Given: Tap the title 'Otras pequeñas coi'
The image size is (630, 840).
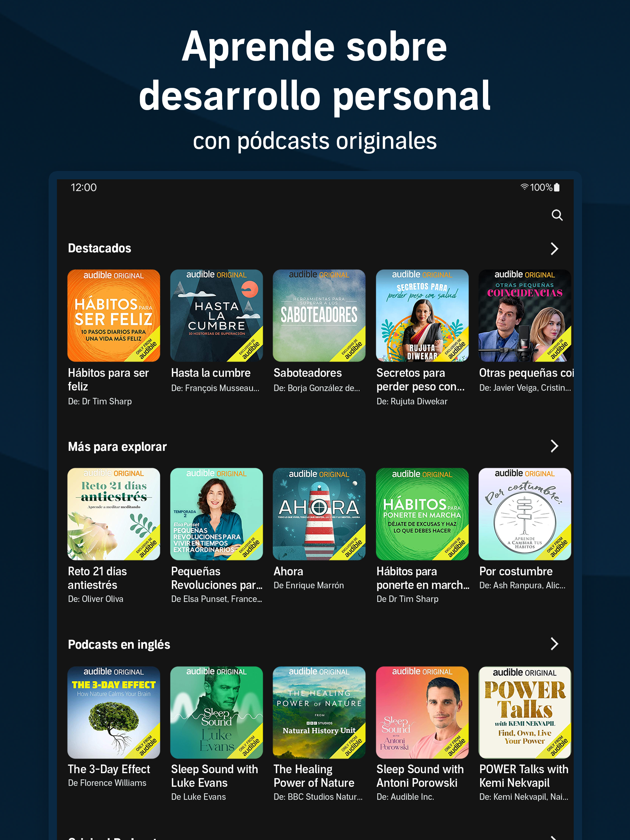Looking at the screenshot, I should (x=526, y=373).
